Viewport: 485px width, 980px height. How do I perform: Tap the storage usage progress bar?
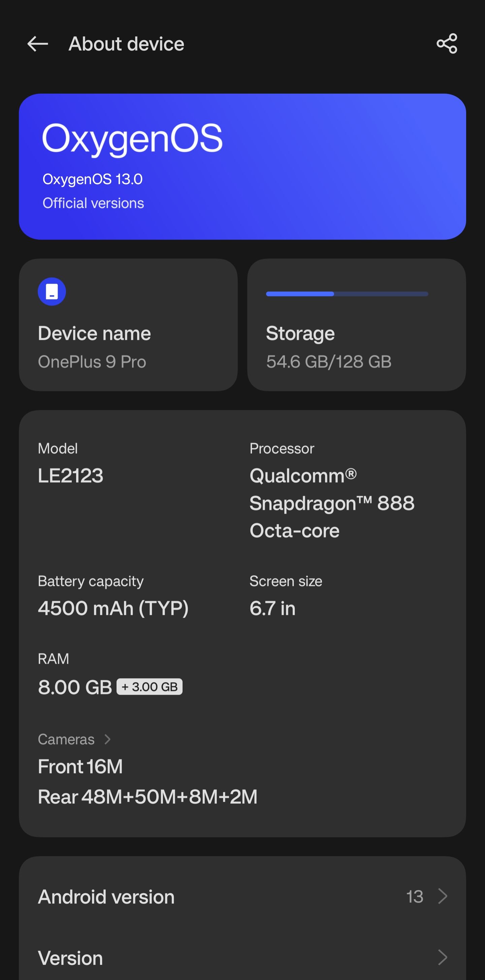(x=347, y=294)
